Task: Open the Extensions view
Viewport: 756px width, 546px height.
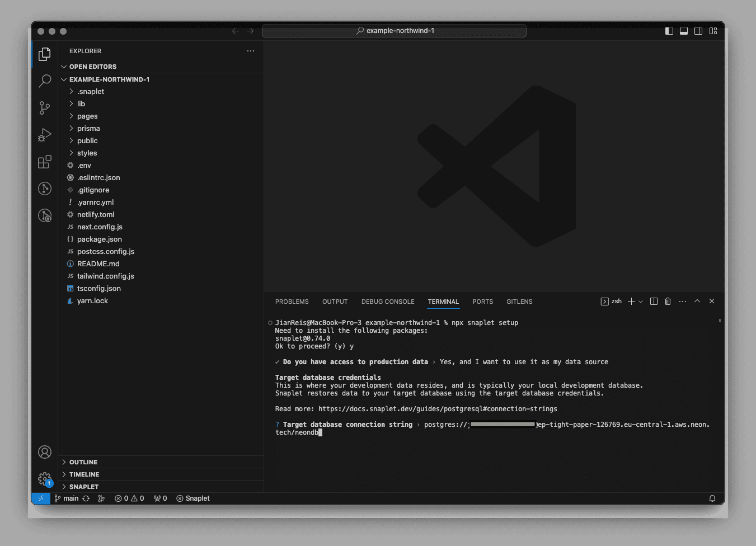Action: 45,162
